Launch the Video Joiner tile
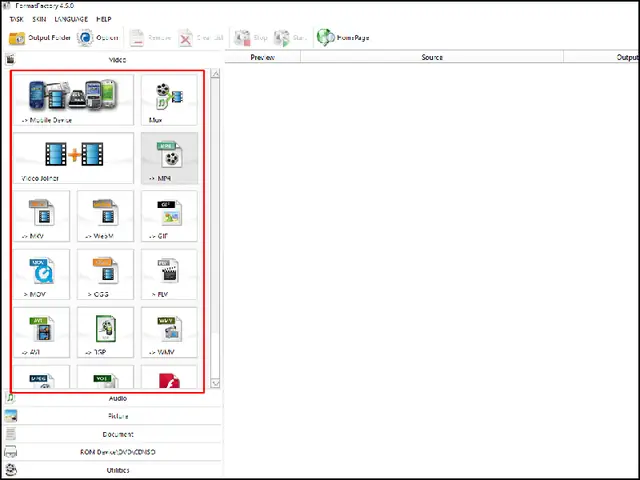The height and width of the screenshot is (480, 640). point(73,158)
